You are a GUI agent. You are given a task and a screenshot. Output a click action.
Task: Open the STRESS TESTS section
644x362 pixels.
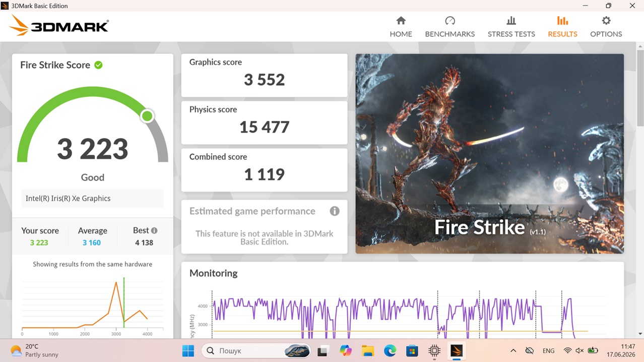511,27
